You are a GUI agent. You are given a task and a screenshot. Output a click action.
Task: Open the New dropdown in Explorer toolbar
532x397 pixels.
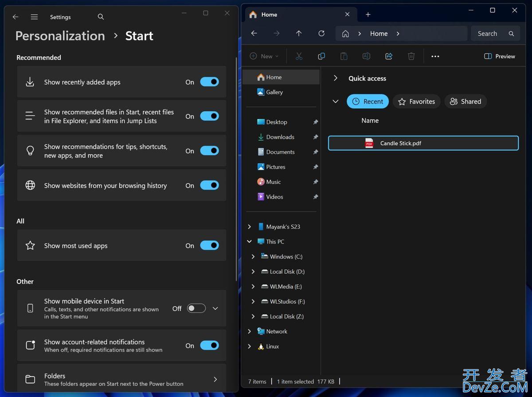pos(265,56)
